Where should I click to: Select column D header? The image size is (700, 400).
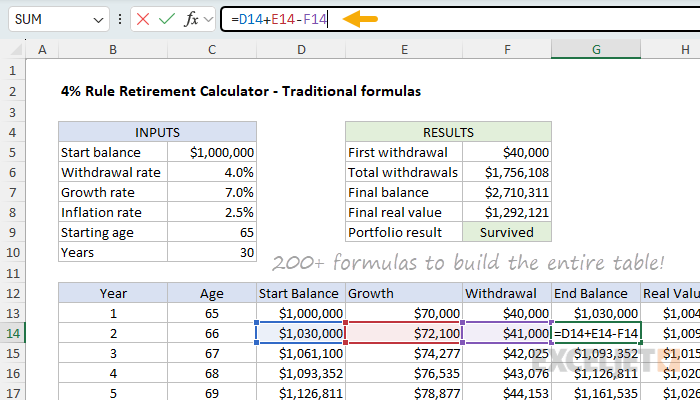point(301,49)
